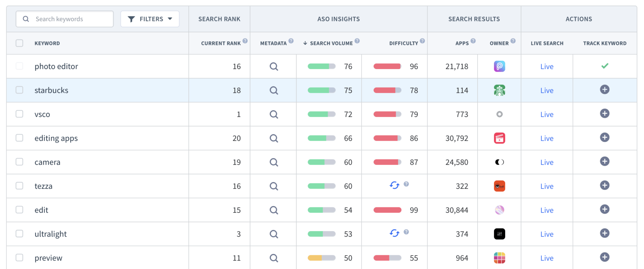Track the edit keyword with plus icon

click(604, 209)
